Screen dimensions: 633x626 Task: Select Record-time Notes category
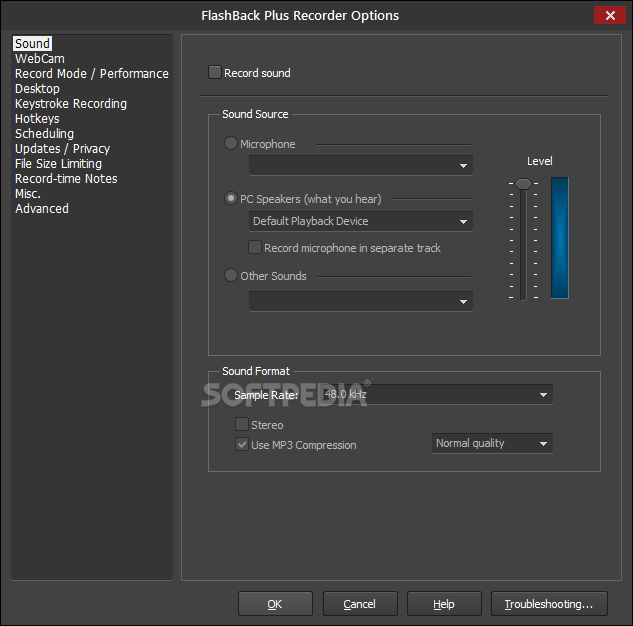(66, 178)
